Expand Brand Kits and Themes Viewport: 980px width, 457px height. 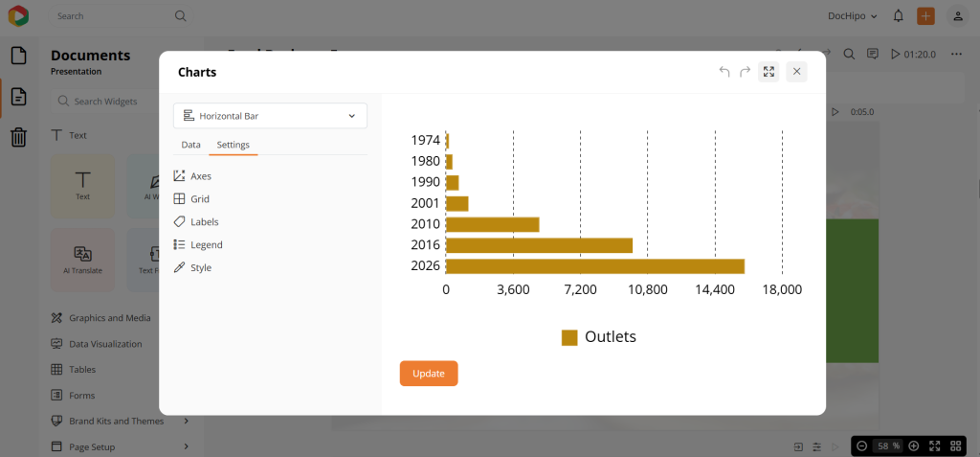click(x=120, y=421)
